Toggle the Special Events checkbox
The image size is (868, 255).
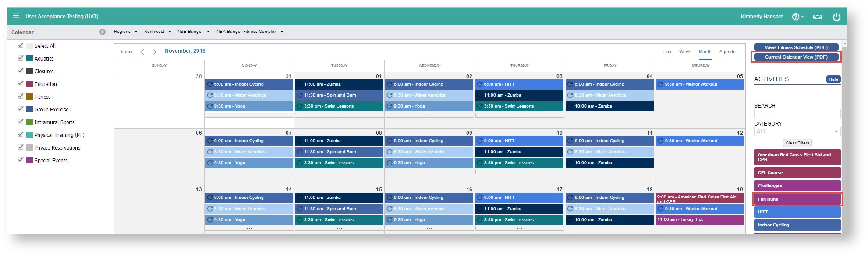pos(21,160)
